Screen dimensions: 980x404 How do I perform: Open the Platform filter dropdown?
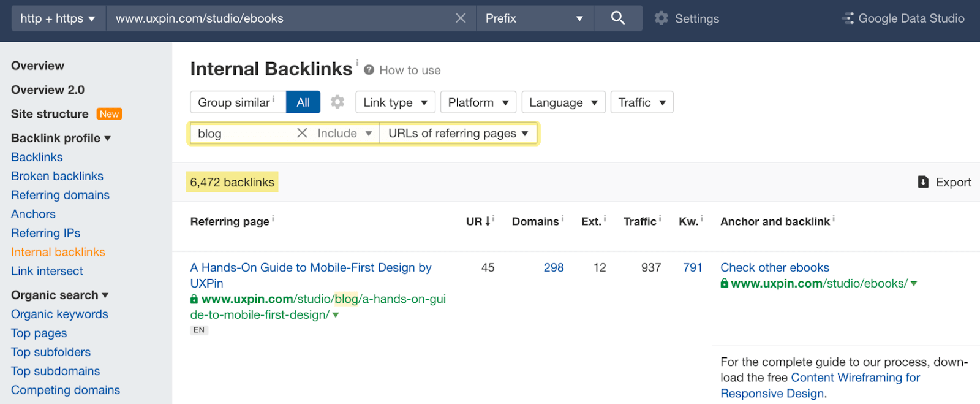[478, 102]
